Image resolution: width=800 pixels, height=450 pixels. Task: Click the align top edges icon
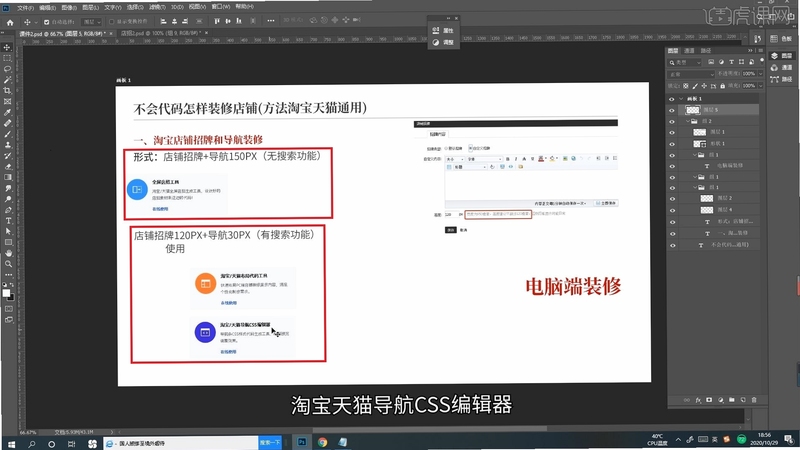click(217, 21)
